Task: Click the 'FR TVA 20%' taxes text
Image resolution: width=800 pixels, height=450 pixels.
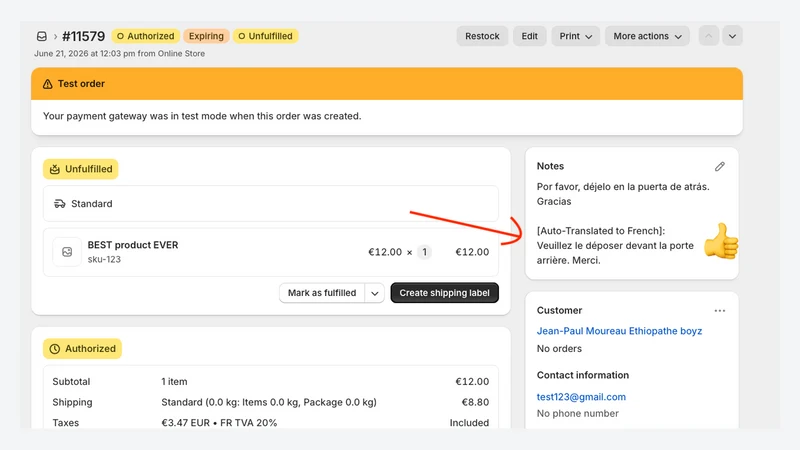Action: (x=248, y=423)
